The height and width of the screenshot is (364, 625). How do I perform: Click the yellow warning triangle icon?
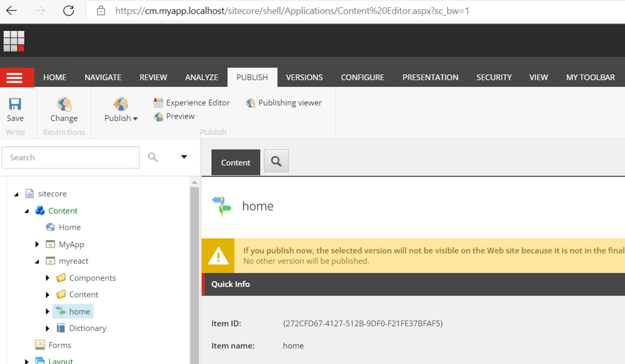218,256
